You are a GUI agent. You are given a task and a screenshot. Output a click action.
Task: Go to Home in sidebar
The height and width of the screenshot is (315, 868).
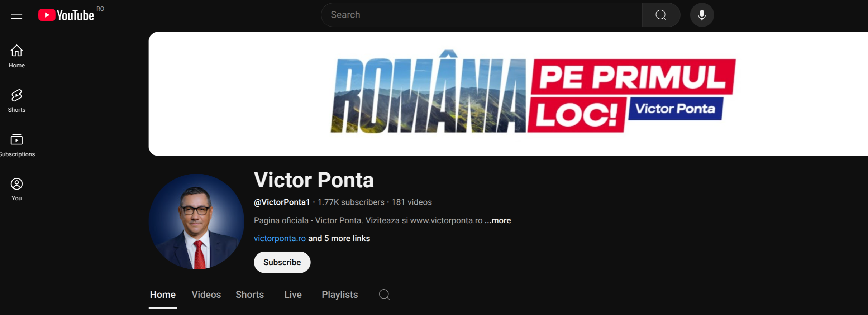click(16, 56)
